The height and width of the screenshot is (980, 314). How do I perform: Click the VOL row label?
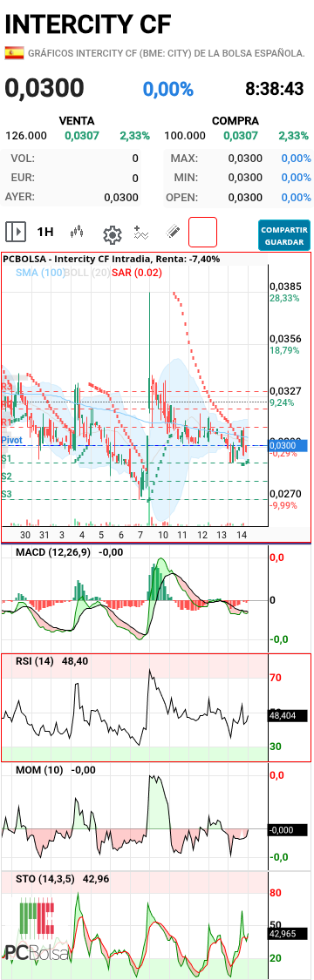23,159
